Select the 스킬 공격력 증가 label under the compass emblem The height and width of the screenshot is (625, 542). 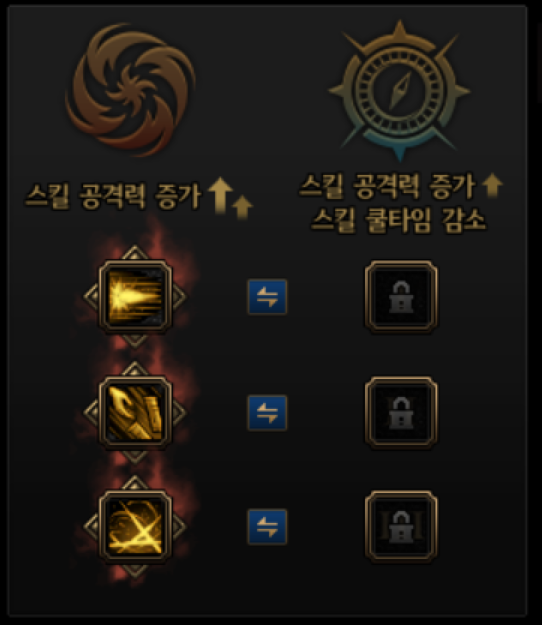387,186
